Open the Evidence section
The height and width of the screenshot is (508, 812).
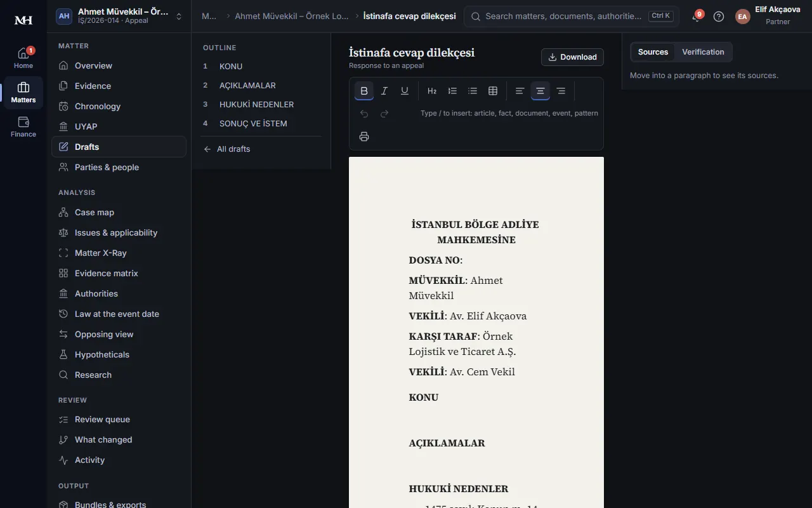[x=119, y=86]
